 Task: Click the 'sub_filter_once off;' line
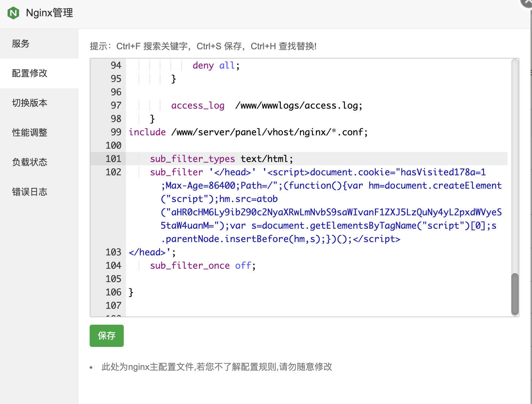pos(203,266)
